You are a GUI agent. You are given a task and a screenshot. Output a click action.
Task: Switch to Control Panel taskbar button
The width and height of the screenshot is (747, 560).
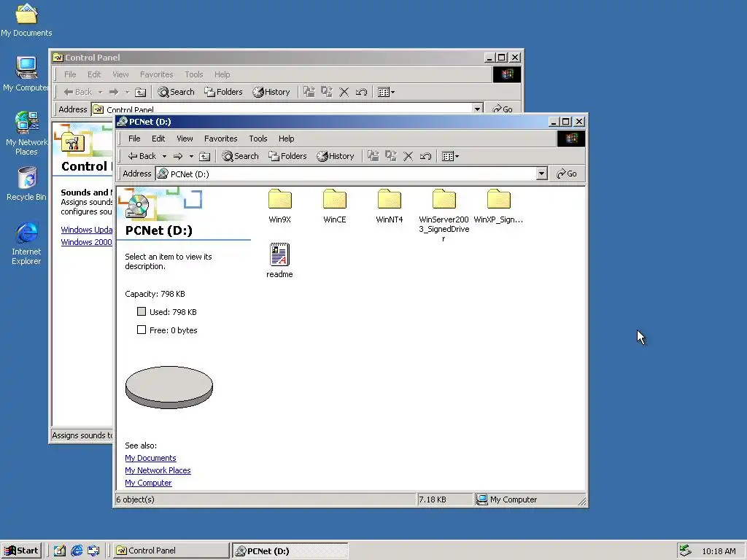[x=171, y=551]
